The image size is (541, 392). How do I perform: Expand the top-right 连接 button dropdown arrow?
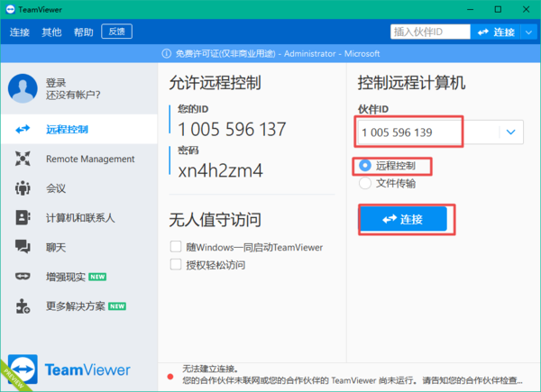(527, 32)
